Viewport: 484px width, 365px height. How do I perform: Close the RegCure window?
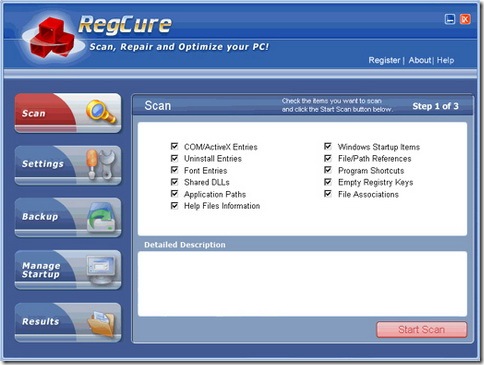(x=465, y=19)
